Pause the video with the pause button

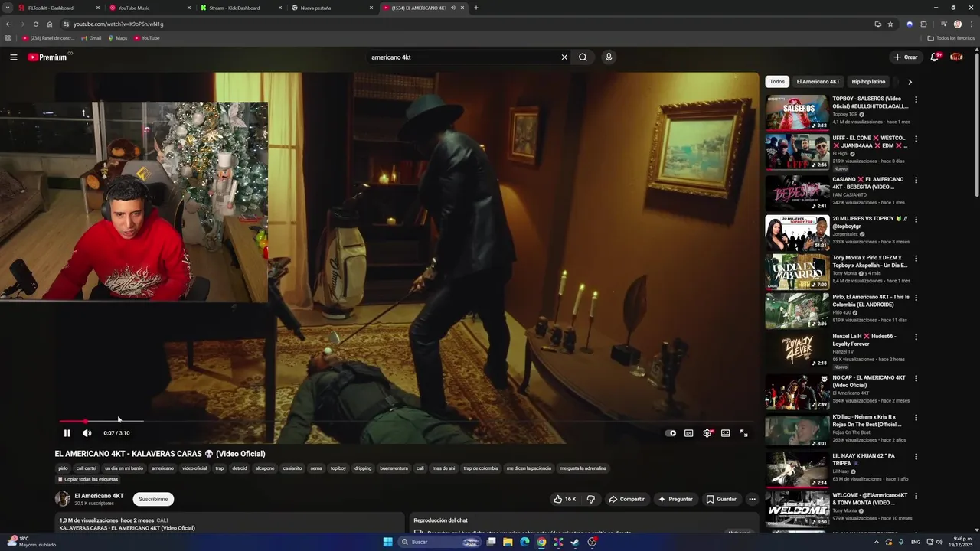67,433
